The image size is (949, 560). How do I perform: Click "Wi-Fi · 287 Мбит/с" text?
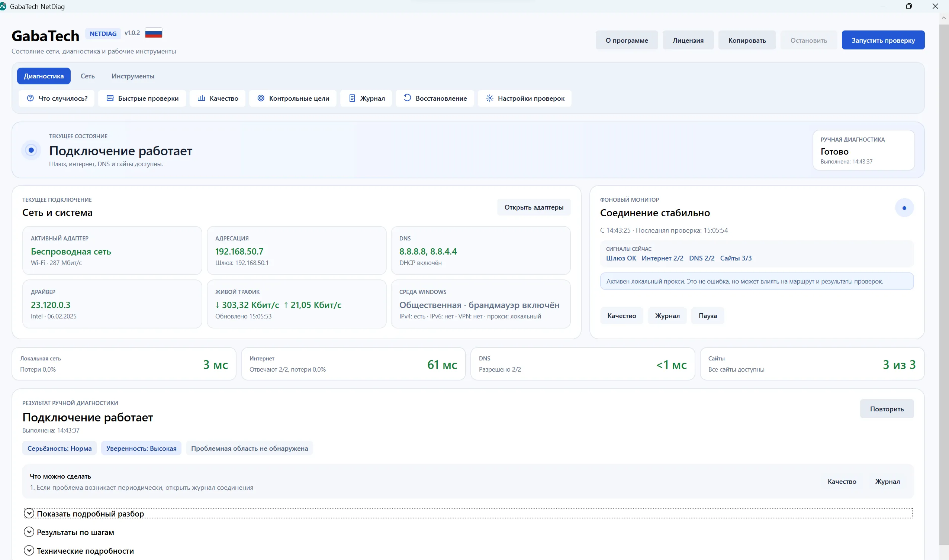click(x=56, y=263)
